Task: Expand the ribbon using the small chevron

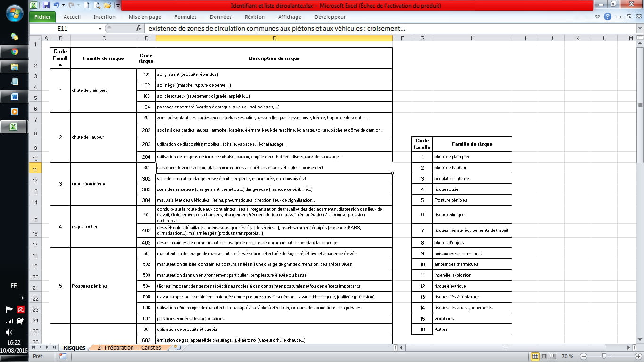Action: [598, 17]
